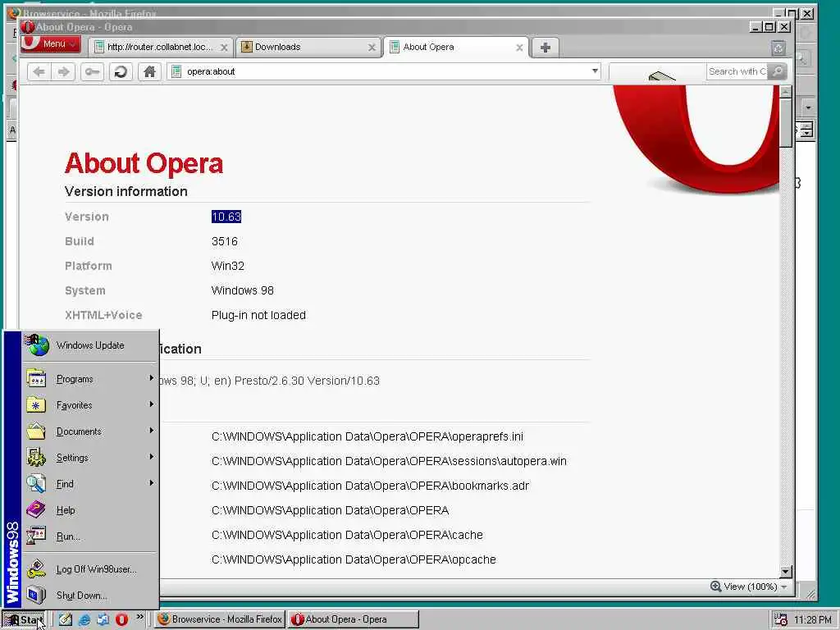This screenshot has height=630, width=840.
Task: Click the search magnifier button
Action: pyautogui.click(x=777, y=71)
